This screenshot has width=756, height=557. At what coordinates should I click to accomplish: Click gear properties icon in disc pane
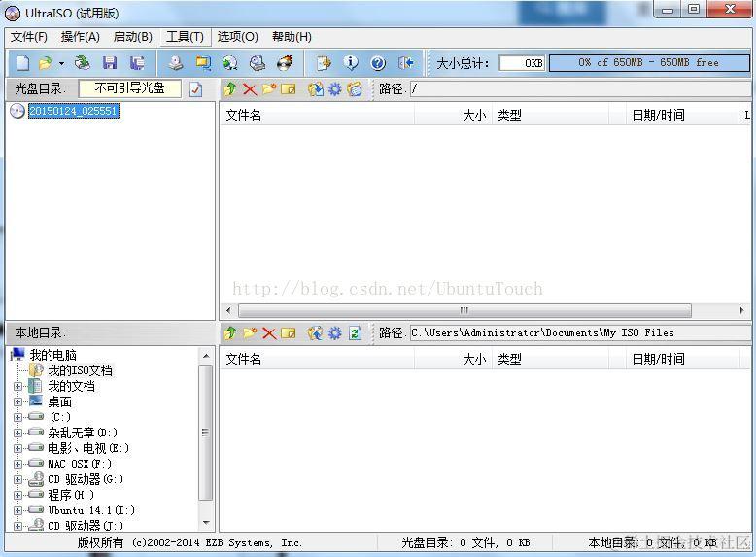tap(335, 89)
